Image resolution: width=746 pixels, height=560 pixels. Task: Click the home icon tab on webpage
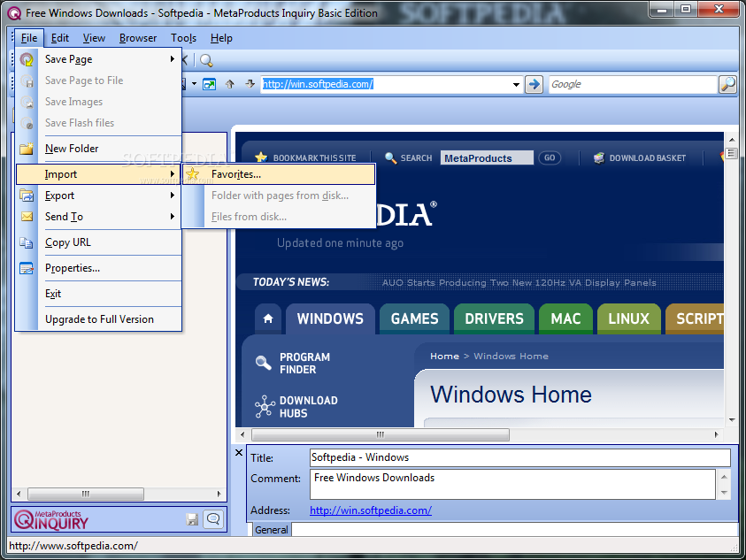268,318
